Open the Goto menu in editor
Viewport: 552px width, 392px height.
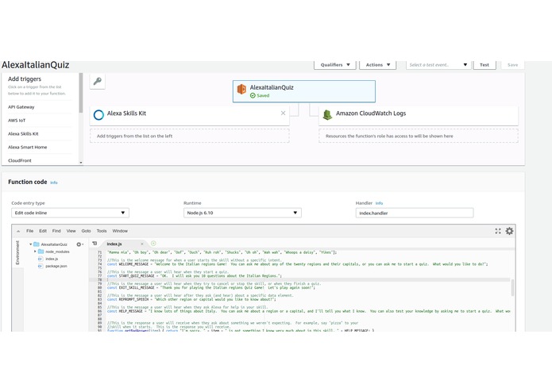point(87,231)
